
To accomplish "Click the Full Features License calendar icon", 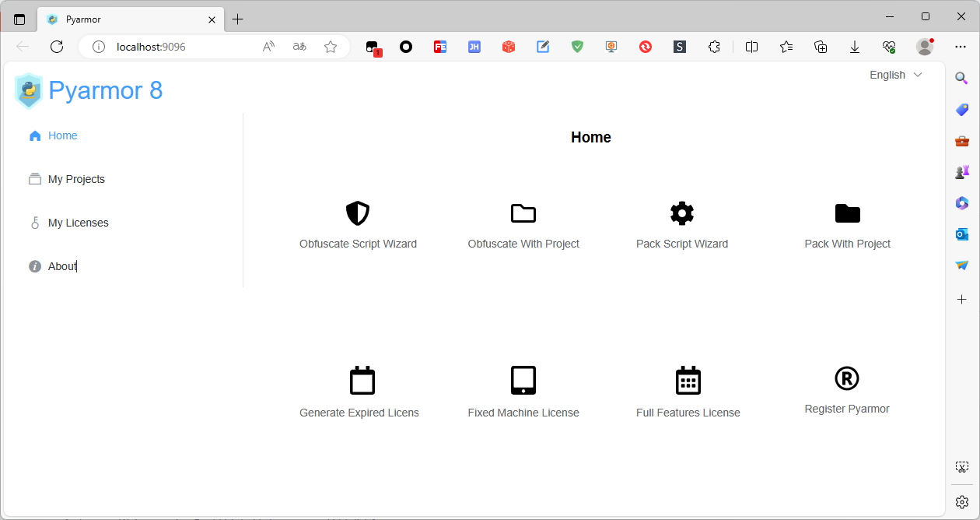I will 688,381.
